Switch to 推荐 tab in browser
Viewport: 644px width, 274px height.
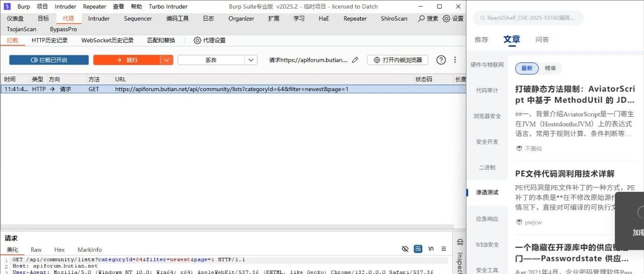(481, 40)
